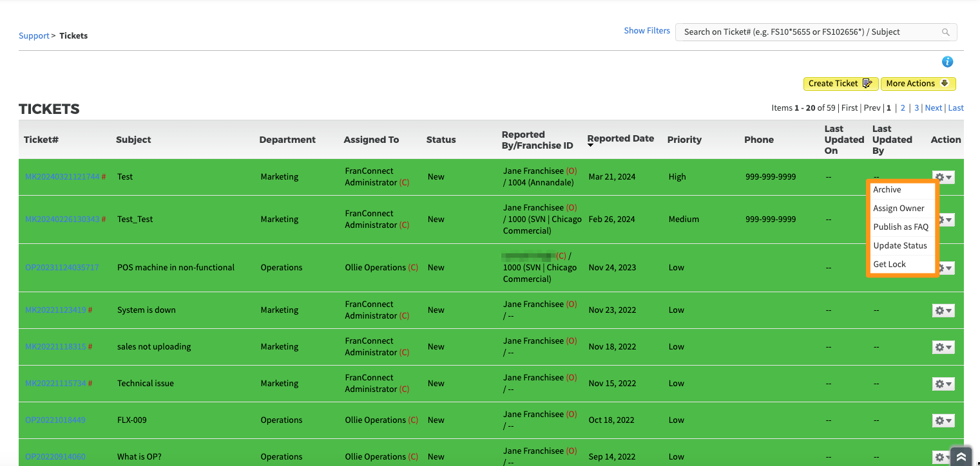Viewport: 980px width, 466px height.
Task: Click the subject 'System is down'
Action: pos(146,310)
